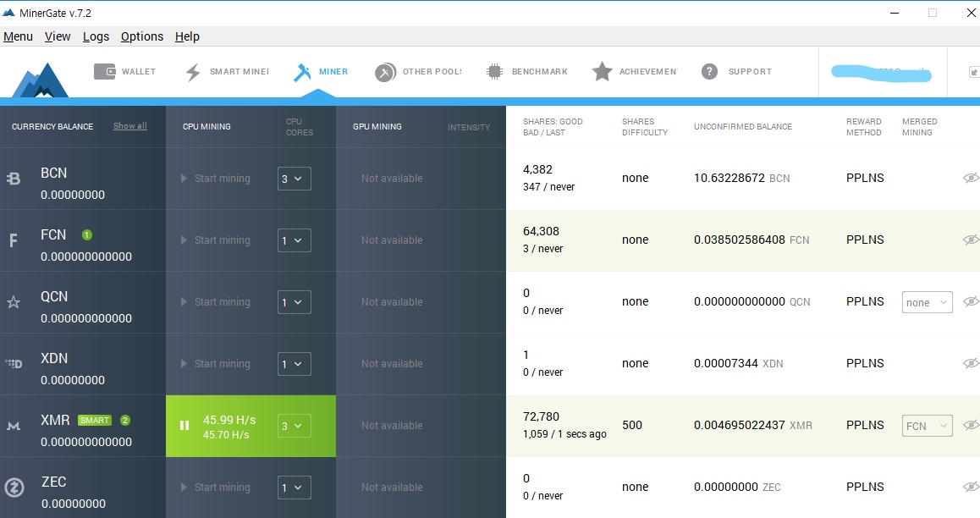Open the Options menu
Viewport: 980px width, 518px height.
tap(142, 37)
